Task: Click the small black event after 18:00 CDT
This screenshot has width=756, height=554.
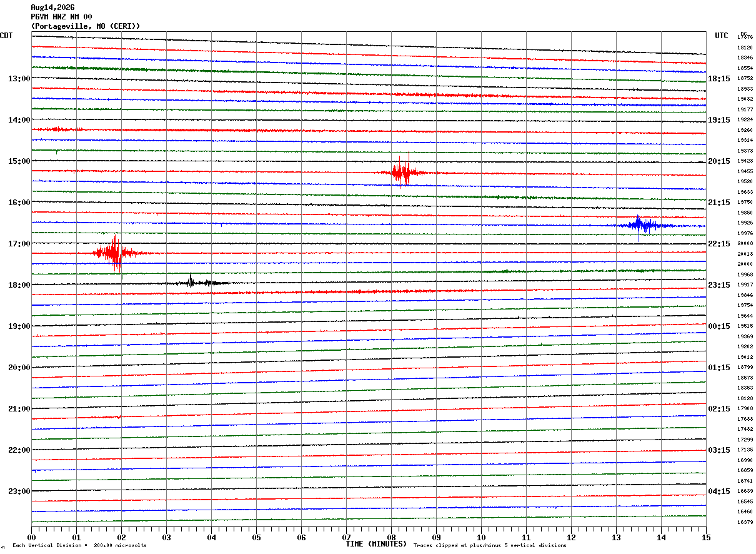Action: pos(200,281)
